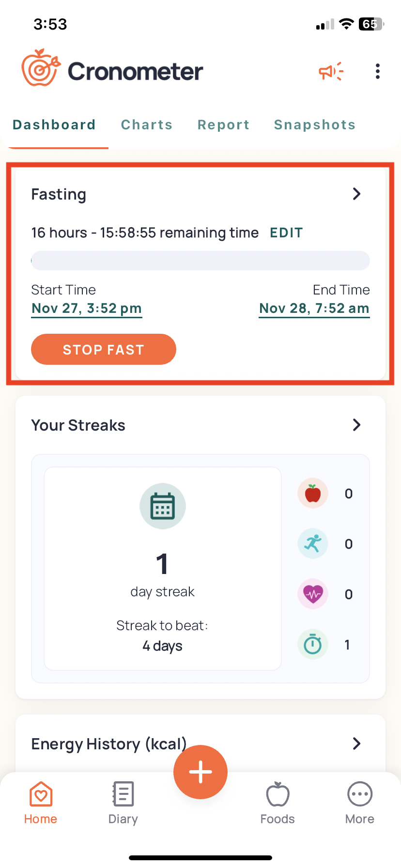This screenshot has height=868, width=401.
Task: Switch to the Charts tab
Action: coord(147,124)
